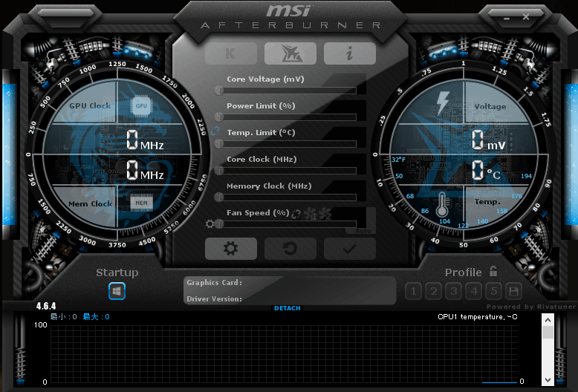Click the Fan Speed slider handle
Screen dimensions: 578x392
219,223
